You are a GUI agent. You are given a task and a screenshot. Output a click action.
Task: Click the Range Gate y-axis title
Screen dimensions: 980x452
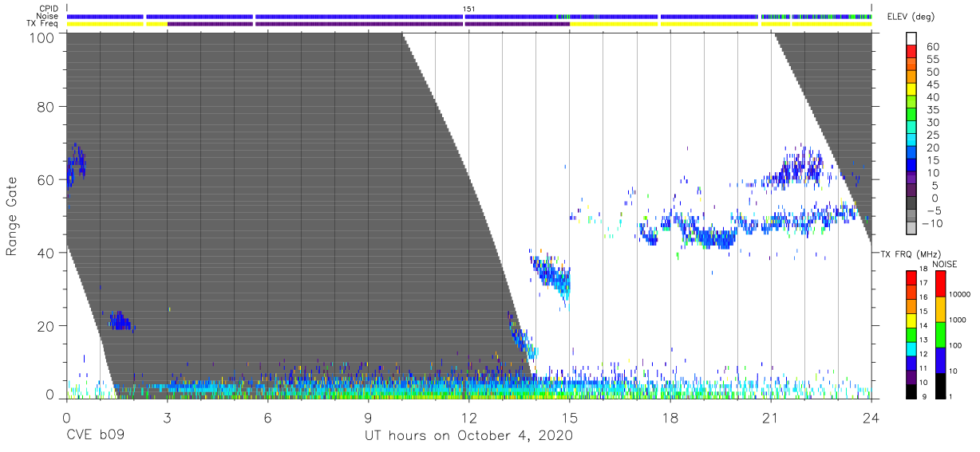(12, 217)
